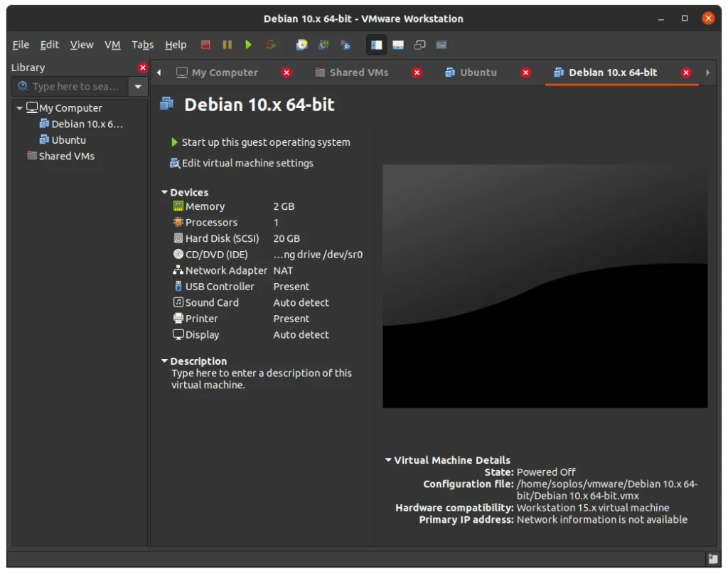Click the search magnifier icon in Library
This screenshot has width=728, height=574.
[23, 86]
